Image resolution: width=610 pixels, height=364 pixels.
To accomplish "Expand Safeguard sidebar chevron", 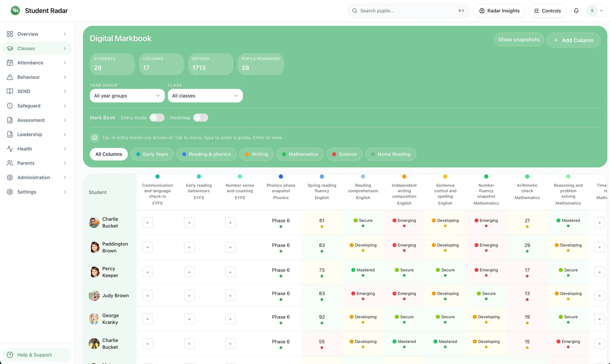I will [65, 106].
